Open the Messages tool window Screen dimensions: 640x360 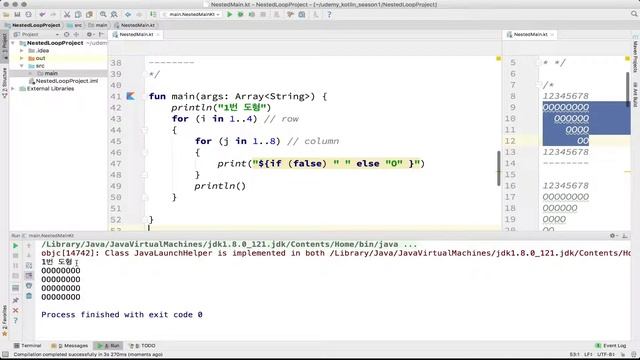[69, 346]
